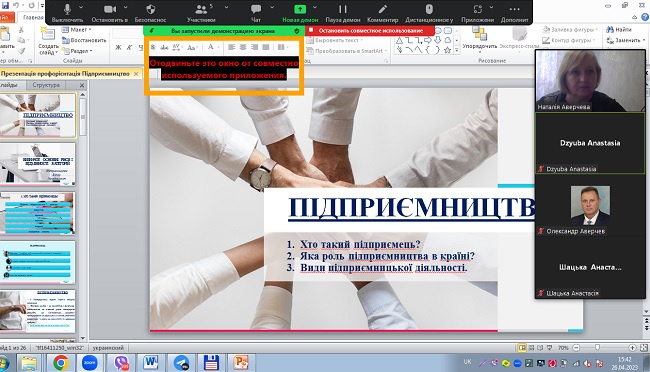Open Google Chrome from the taskbar
The image size is (650, 372).
click(61, 363)
